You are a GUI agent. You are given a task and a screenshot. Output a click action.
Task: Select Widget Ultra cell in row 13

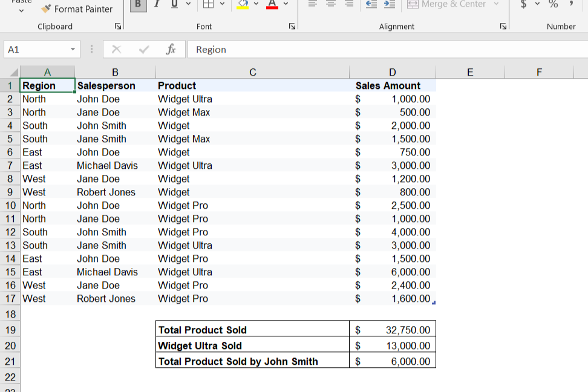[253, 246]
